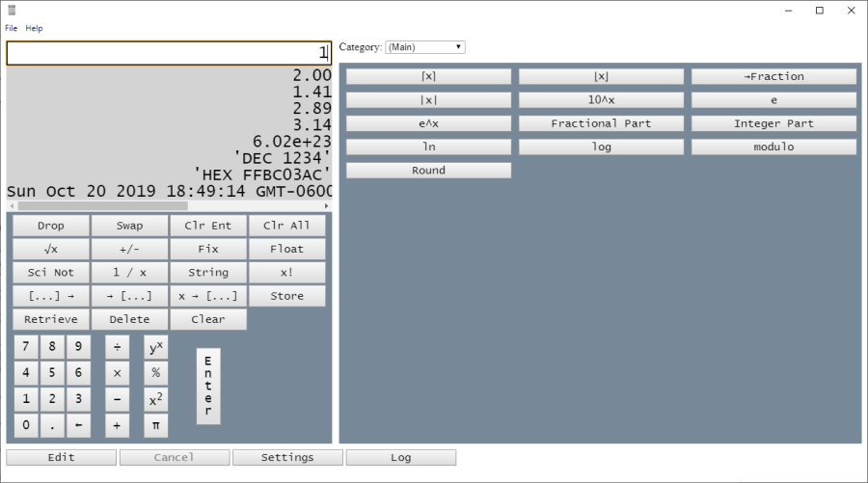Select Float display mode
This screenshot has width=868, height=483.
click(x=286, y=249)
